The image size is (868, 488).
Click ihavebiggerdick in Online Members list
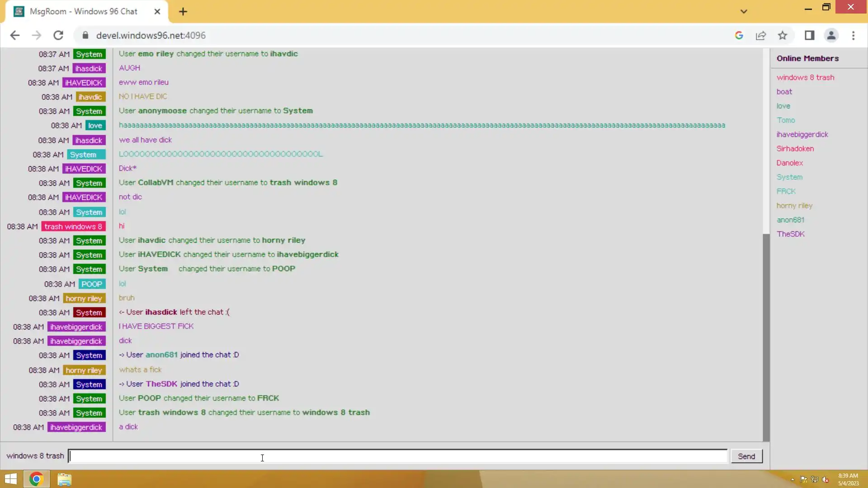802,134
